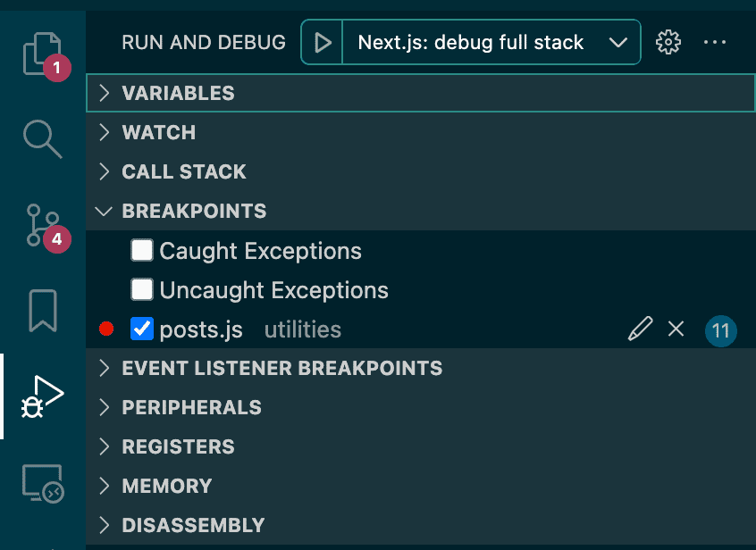Enable the Uncaught Exceptions checkbox
Screen dimensions: 756x550
(x=142, y=290)
